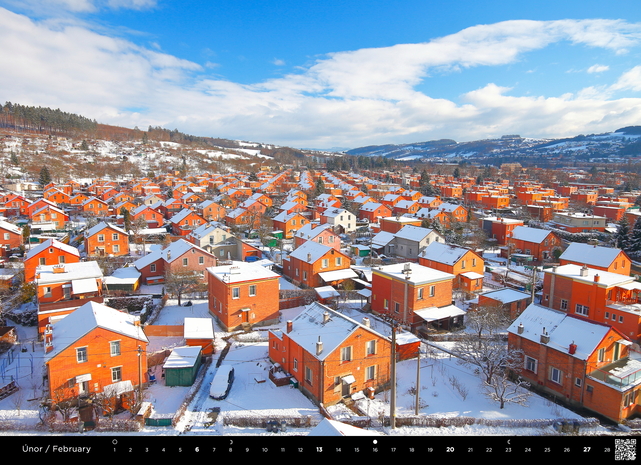The height and width of the screenshot is (465, 641).
Task: Click the filled white moon icon above day 16
Action: 375,442
